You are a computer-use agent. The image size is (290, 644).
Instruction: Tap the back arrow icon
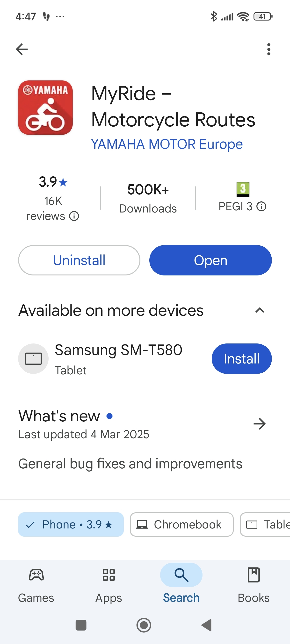click(x=22, y=49)
